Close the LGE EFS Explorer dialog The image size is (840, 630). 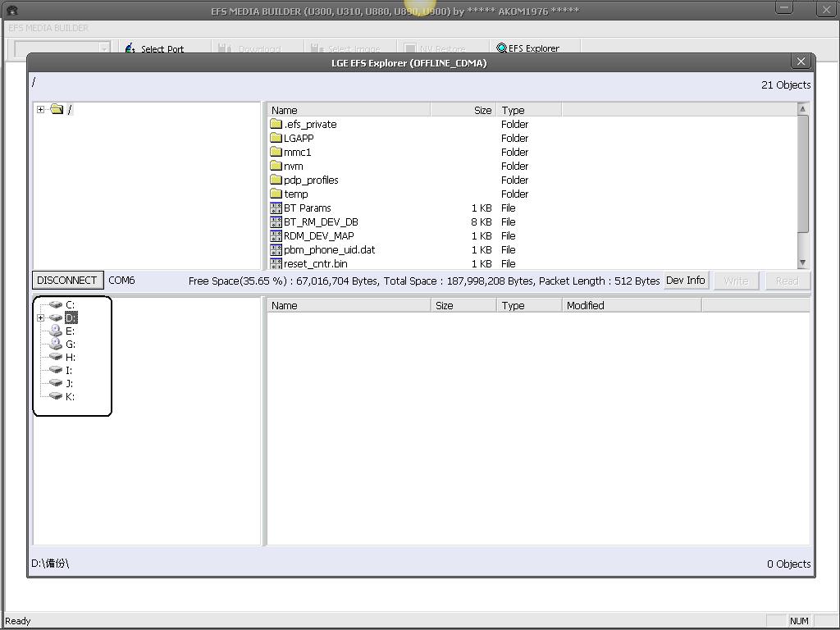(x=801, y=62)
